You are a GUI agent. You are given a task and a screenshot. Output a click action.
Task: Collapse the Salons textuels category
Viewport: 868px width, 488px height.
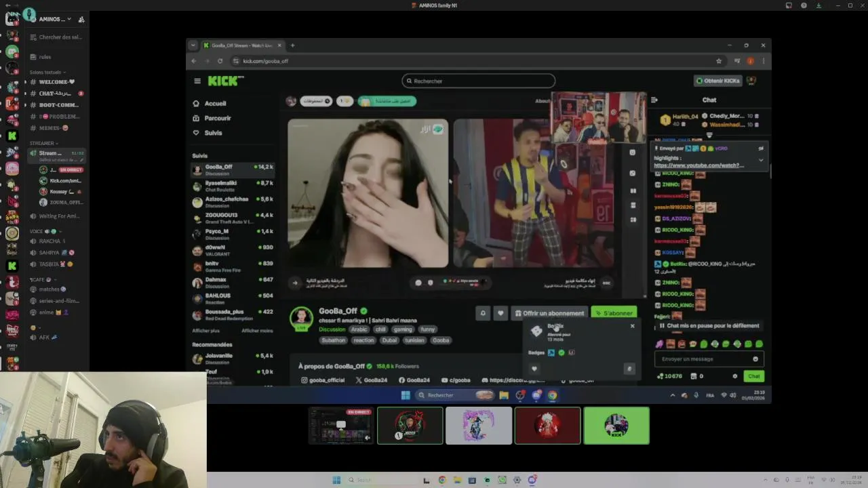(47, 72)
